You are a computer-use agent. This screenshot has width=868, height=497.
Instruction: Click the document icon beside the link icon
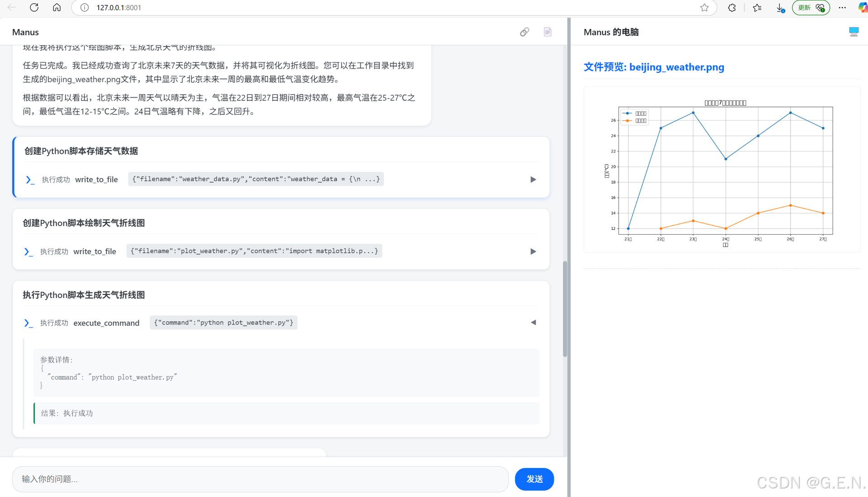point(548,32)
